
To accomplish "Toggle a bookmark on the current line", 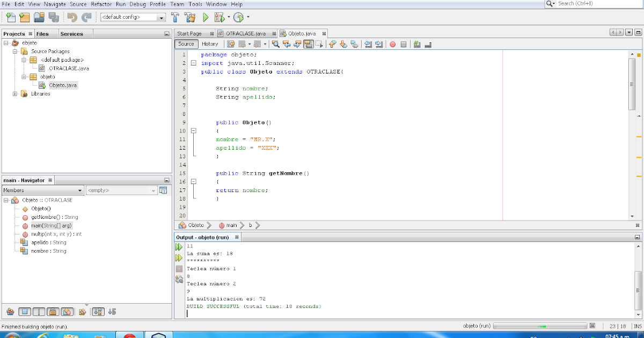I will point(416,44).
